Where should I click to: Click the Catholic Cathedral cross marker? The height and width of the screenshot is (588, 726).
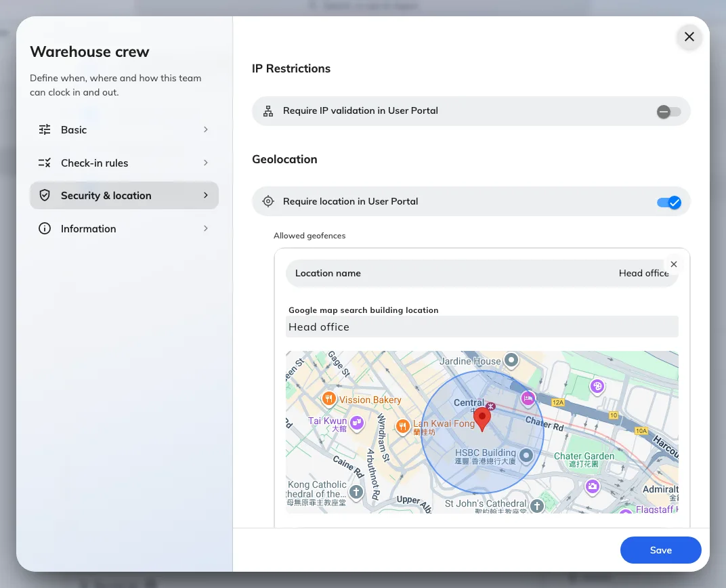pos(356,492)
